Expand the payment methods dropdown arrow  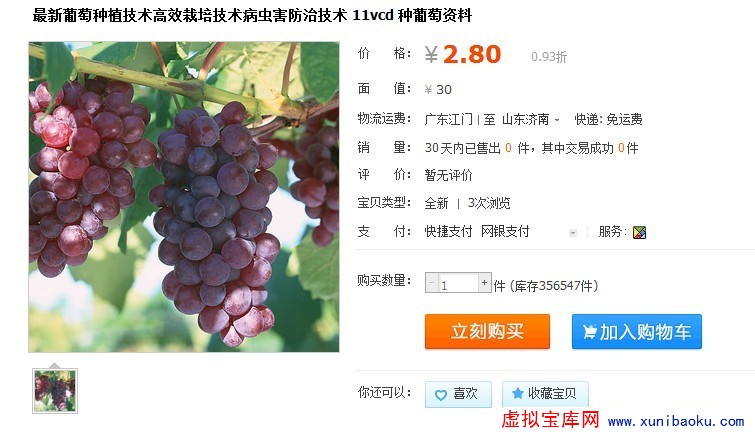pyautogui.click(x=573, y=233)
